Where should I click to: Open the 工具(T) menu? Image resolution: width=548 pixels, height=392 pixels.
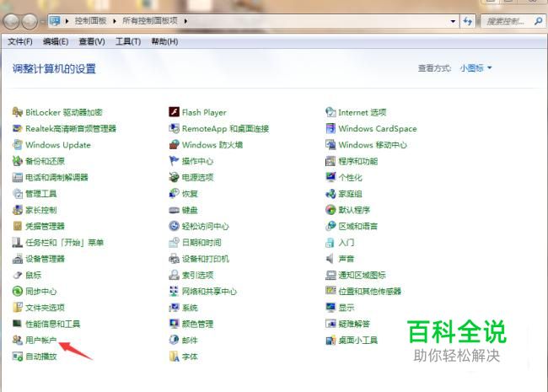128,41
